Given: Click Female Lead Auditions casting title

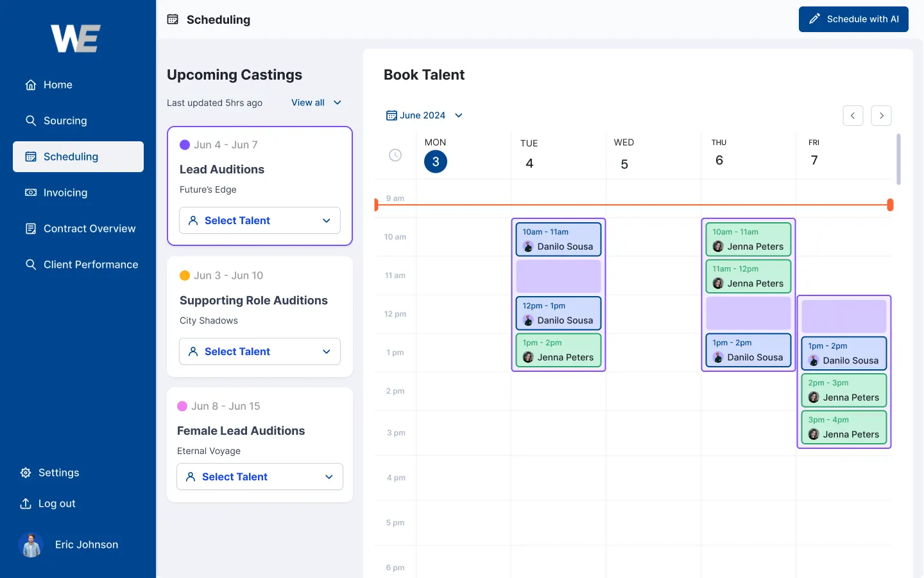Looking at the screenshot, I should pyautogui.click(x=241, y=431).
